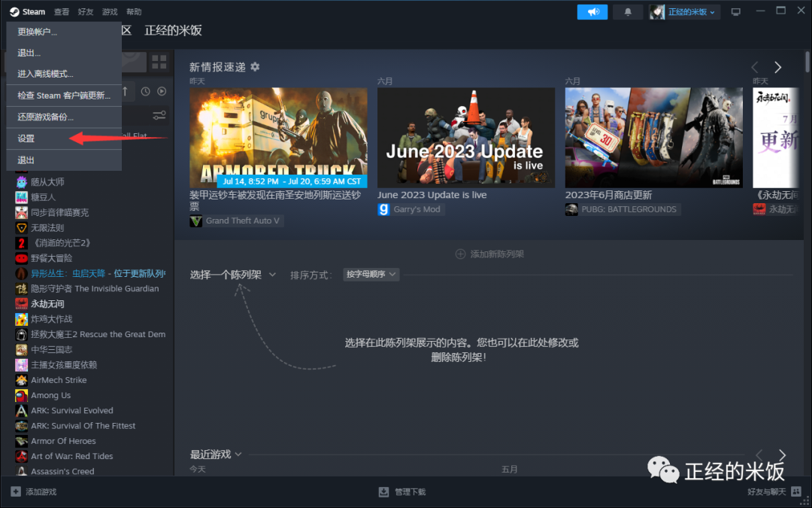Click the Among Us game icon
The width and height of the screenshot is (812, 508).
pos(21,396)
